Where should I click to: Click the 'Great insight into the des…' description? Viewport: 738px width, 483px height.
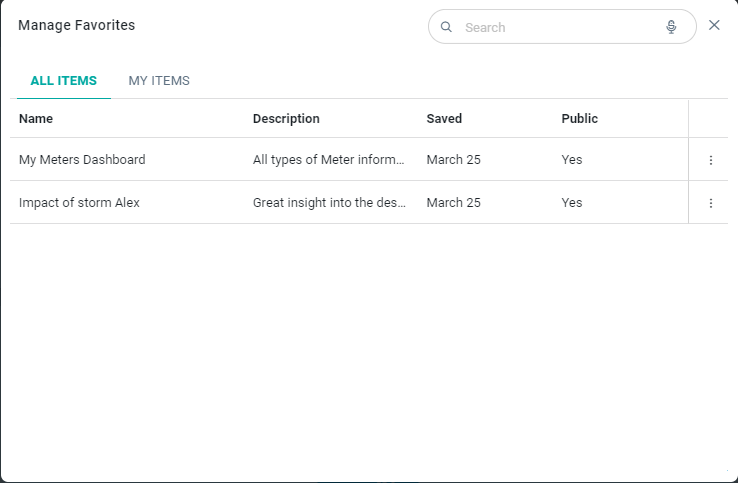329,203
